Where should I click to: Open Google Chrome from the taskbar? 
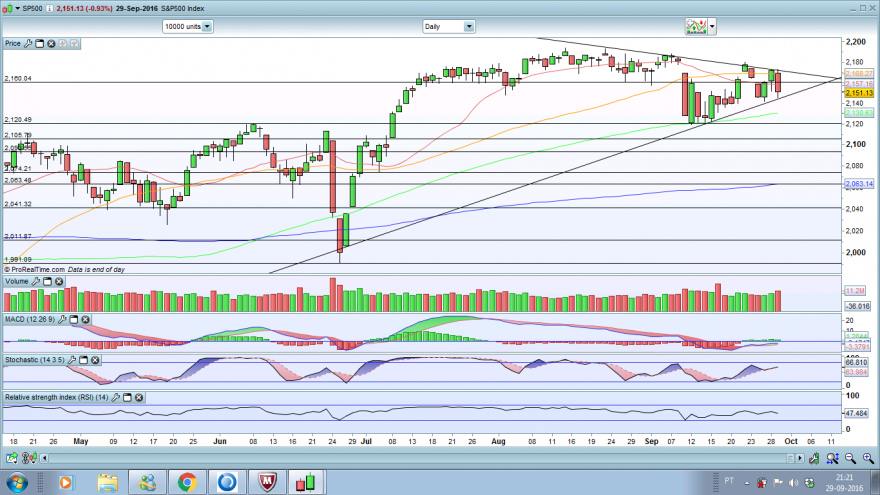click(187, 482)
